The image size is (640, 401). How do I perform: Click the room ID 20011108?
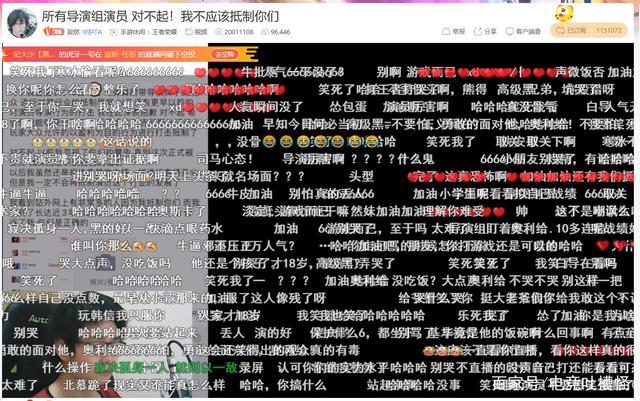pos(237,32)
